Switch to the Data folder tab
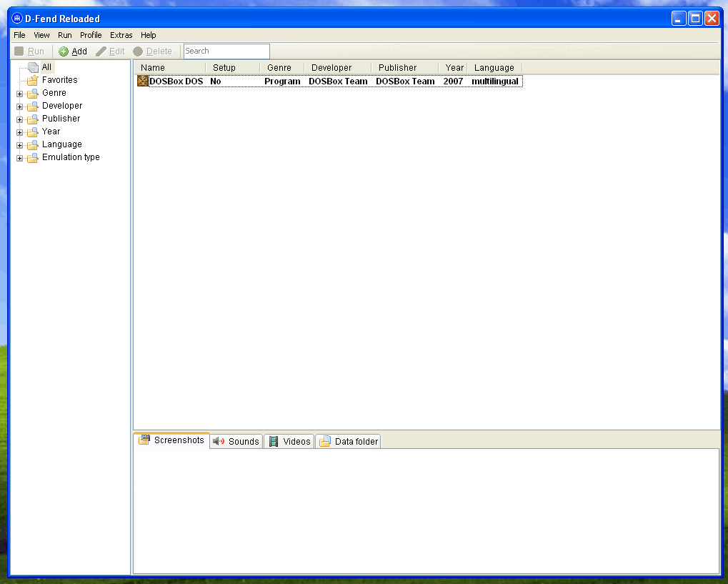728x584 pixels. 348,441
